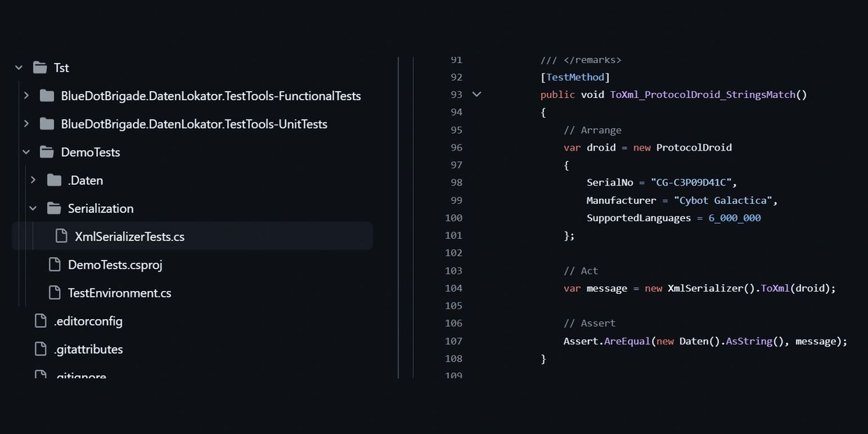The image size is (868, 434).
Task: Click the UnitTests folder icon
Action: [x=47, y=124]
